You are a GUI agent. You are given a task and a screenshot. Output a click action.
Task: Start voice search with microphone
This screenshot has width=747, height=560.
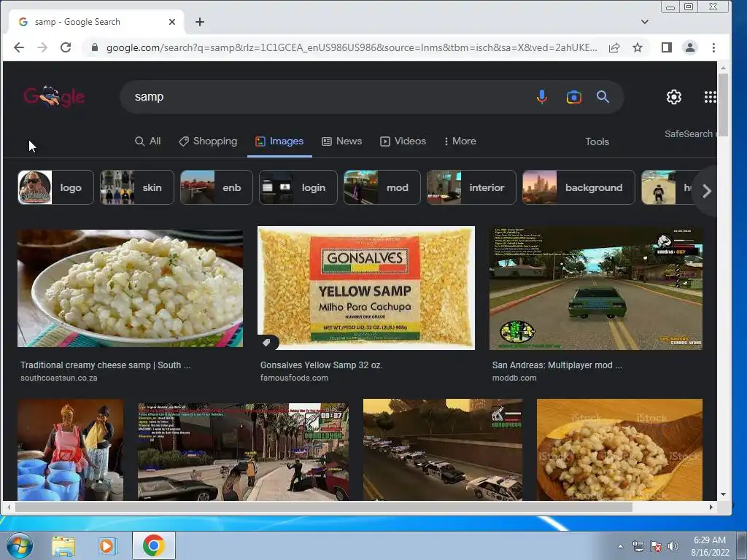[x=542, y=97]
